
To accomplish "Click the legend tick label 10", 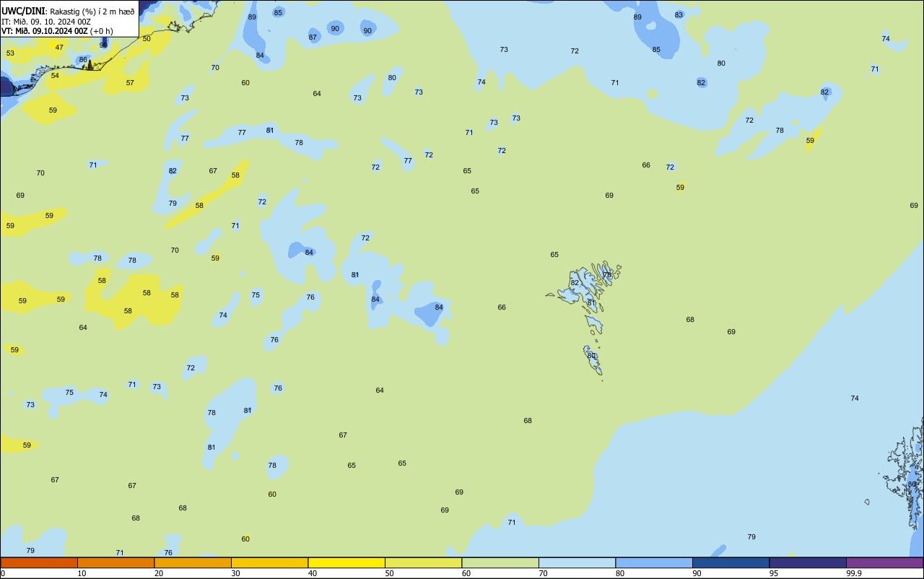I will (x=82, y=573).
